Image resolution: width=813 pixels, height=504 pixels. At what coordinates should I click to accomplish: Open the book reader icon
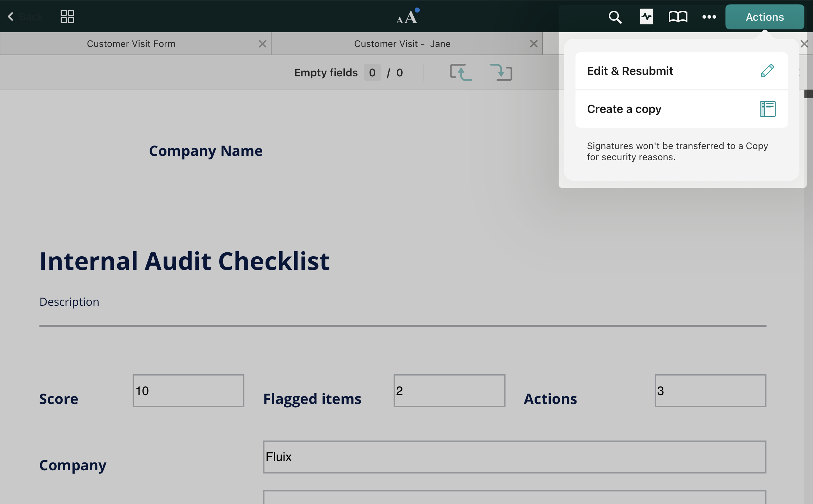click(x=678, y=17)
